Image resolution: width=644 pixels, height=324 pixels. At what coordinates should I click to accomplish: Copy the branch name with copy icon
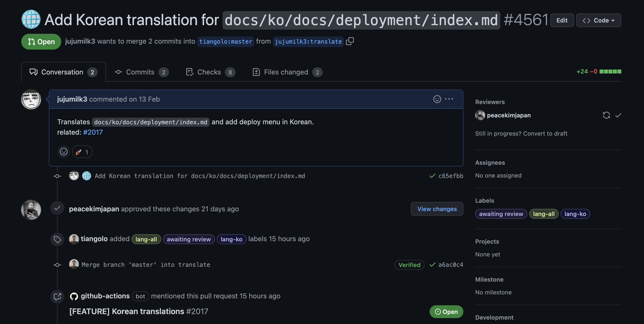[x=350, y=41]
